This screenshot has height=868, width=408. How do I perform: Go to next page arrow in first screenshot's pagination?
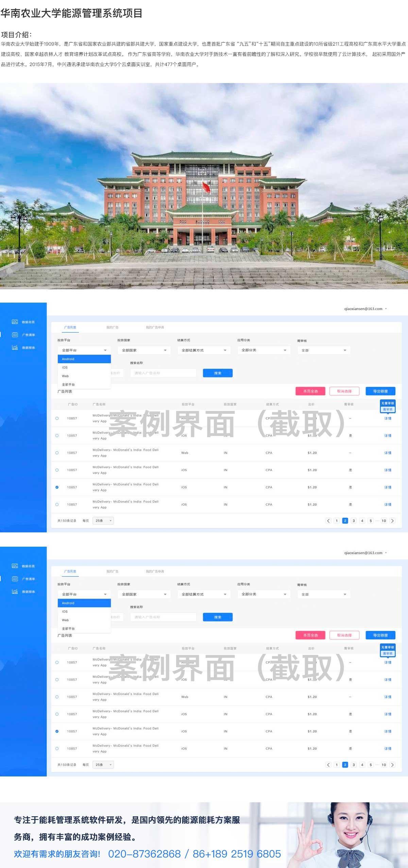point(392,520)
